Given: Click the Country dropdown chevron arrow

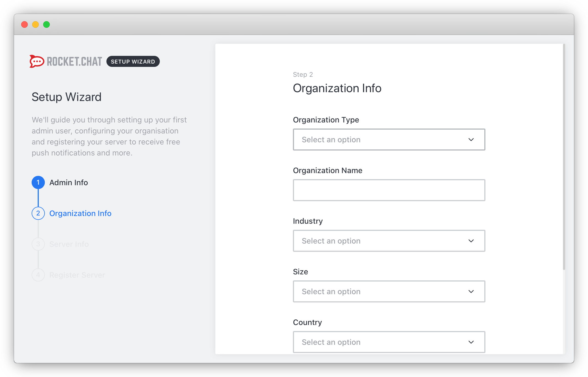Looking at the screenshot, I should 471,342.
